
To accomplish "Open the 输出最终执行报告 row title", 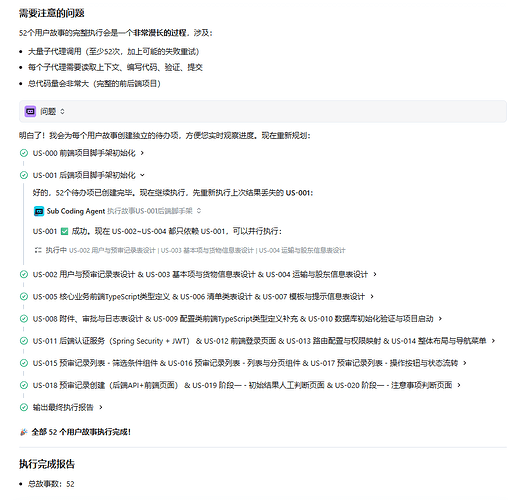I will [63, 407].
